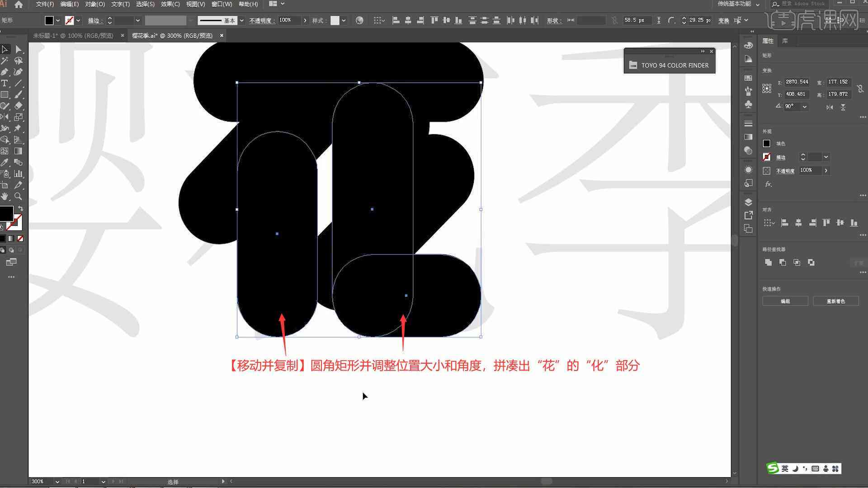This screenshot has width=868, height=488.
Task: Click the home icon button
Action: (19, 5)
